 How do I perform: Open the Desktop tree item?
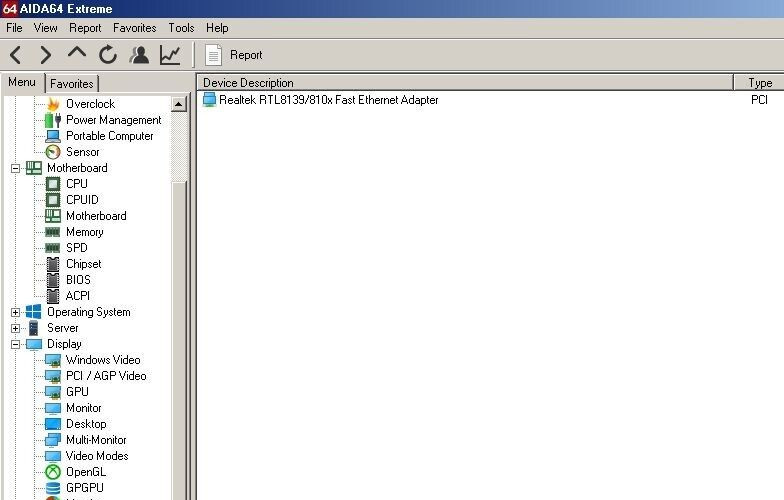click(x=86, y=424)
